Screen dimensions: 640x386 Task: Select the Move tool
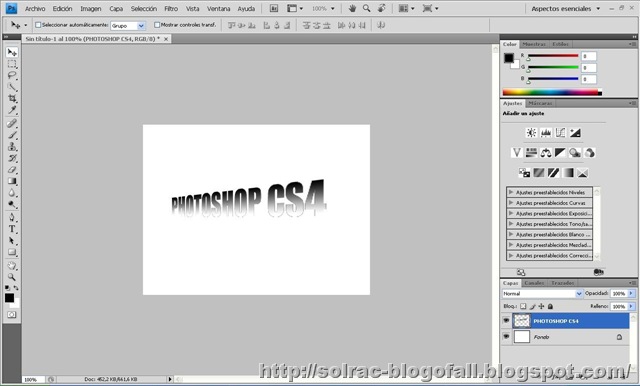click(x=12, y=52)
